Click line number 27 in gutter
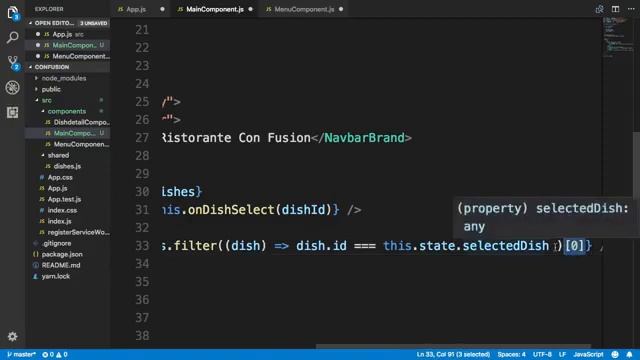Screen dimensions: 640x360 pyautogui.click(x=142, y=138)
